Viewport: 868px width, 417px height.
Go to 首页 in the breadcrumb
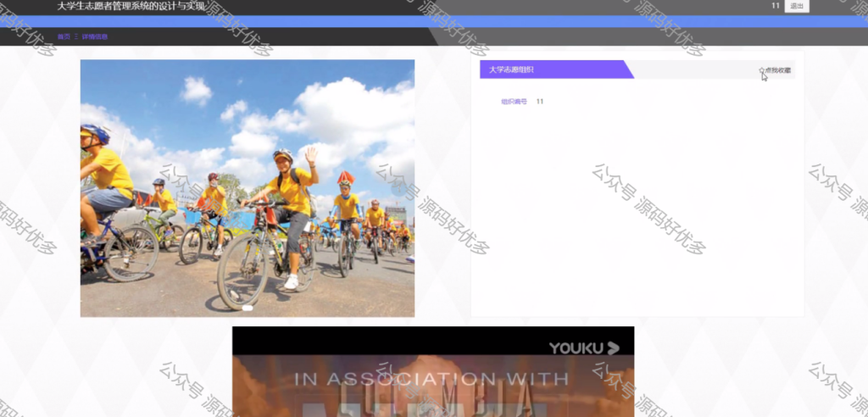pos(64,36)
